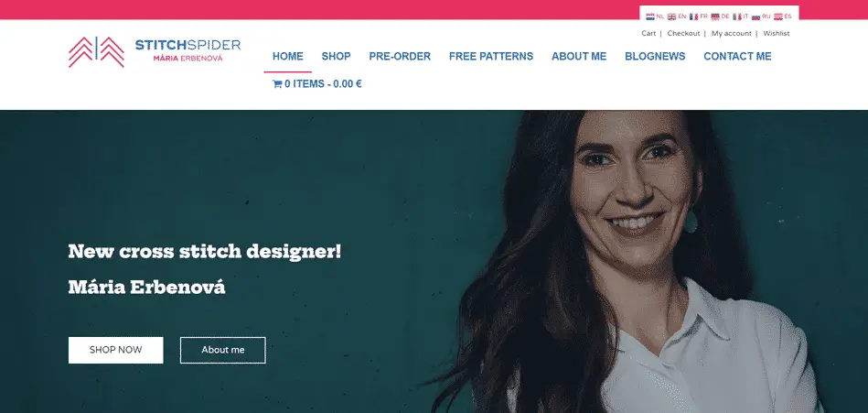Navigate to Blognews
Image resolution: width=868 pixels, height=413 pixels.
655,57
